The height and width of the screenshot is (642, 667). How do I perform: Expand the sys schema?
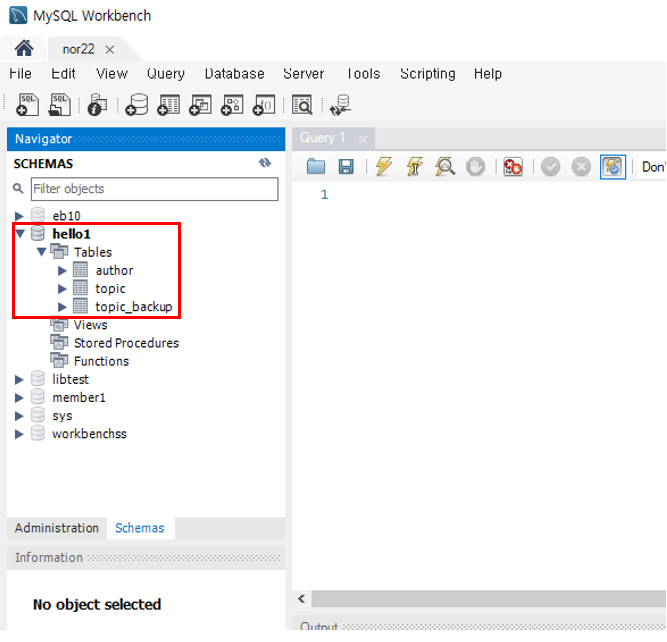tap(19, 416)
